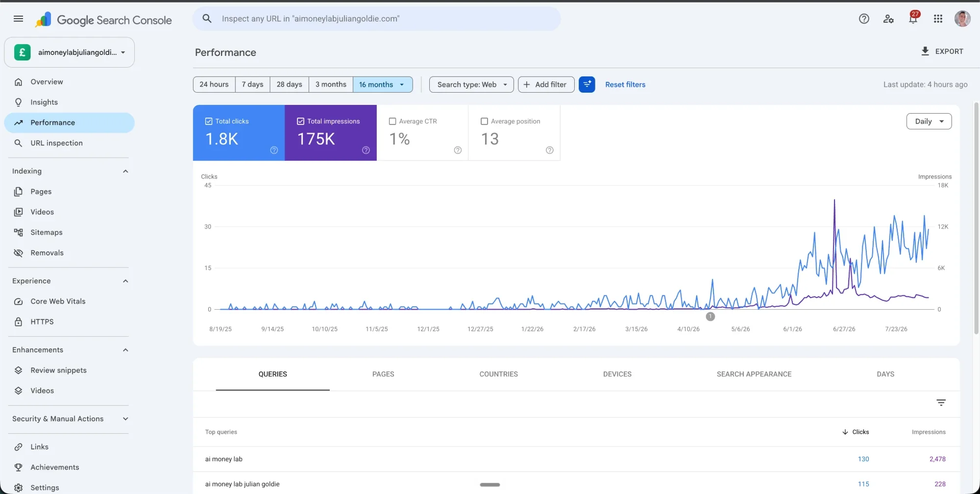The width and height of the screenshot is (980, 494).
Task: Click the Links icon in sidebar
Action: [x=18, y=447]
